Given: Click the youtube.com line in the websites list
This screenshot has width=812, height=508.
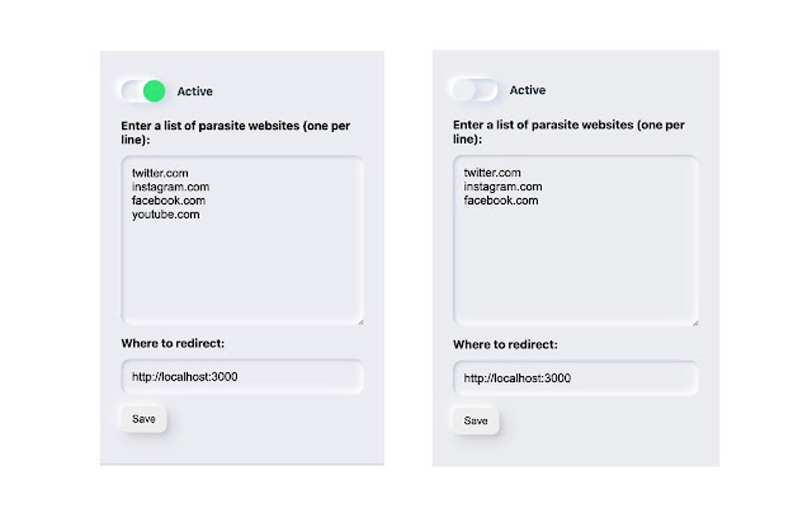Looking at the screenshot, I should (166, 215).
